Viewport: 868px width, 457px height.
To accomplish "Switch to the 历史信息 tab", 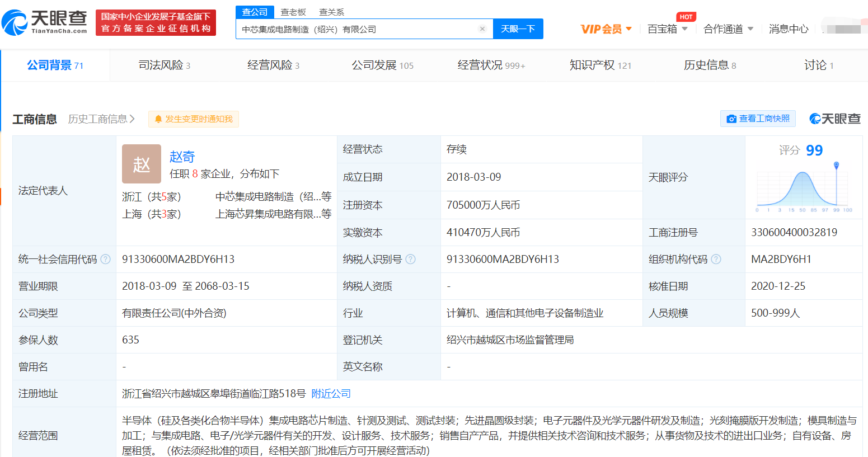I will (x=710, y=65).
